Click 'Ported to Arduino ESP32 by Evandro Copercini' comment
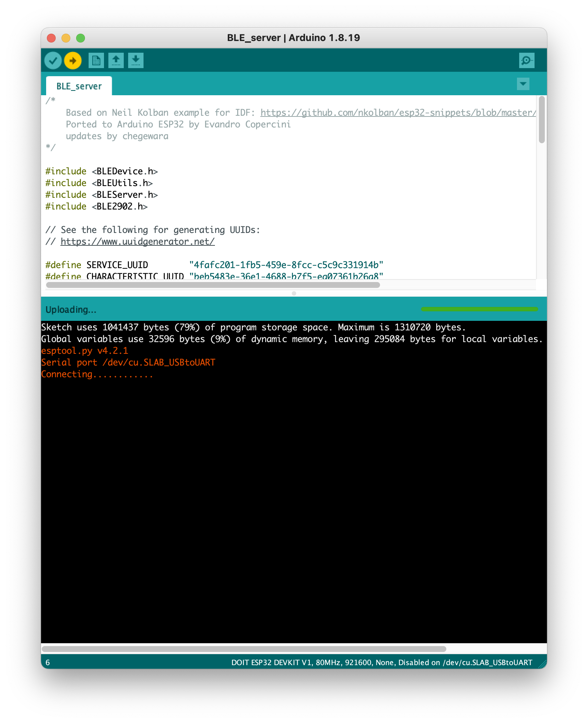 178,124
